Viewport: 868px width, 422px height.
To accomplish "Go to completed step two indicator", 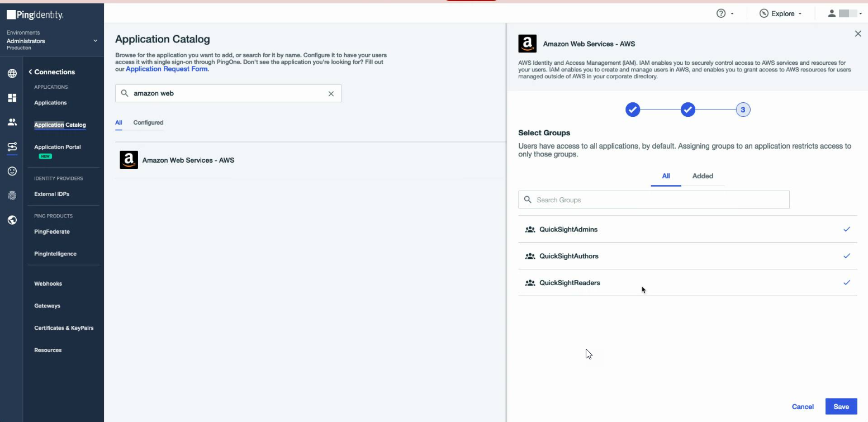I will point(687,110).
